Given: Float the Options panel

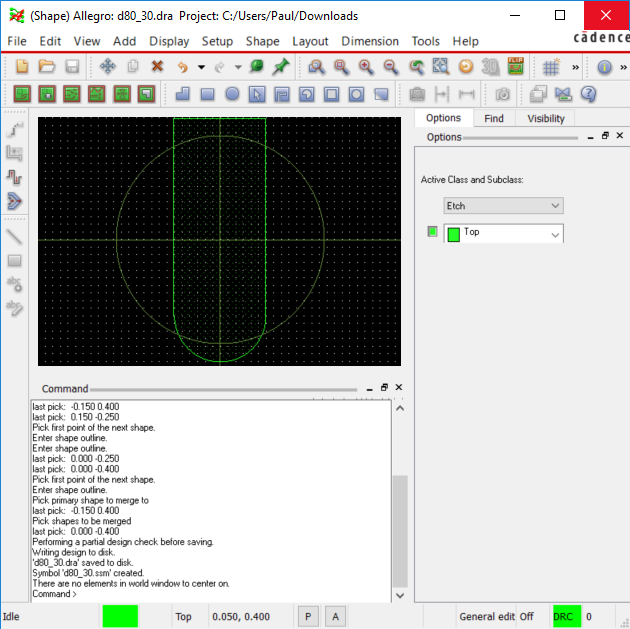Looking at the screenshot, I should pyautogui.click(x=605, y=136).
